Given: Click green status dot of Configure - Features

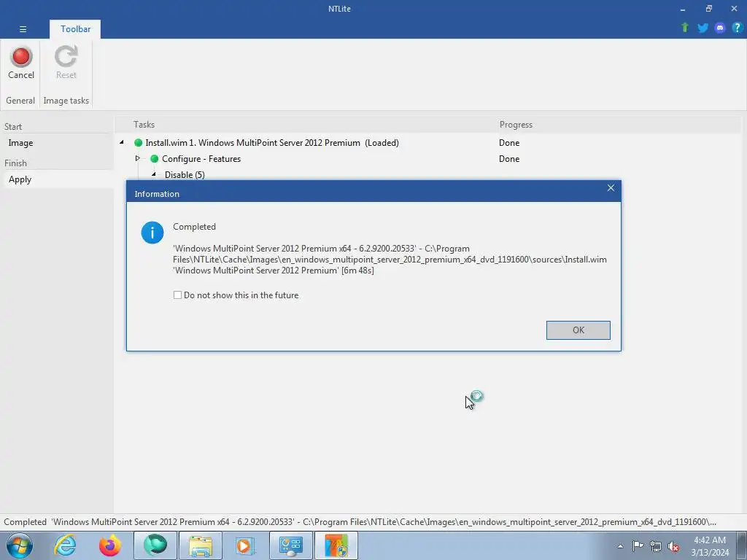Looking at the screenshot, I should 154,158.
